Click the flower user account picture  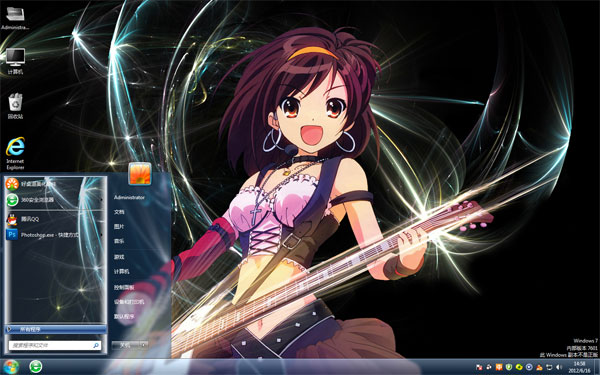140,173
